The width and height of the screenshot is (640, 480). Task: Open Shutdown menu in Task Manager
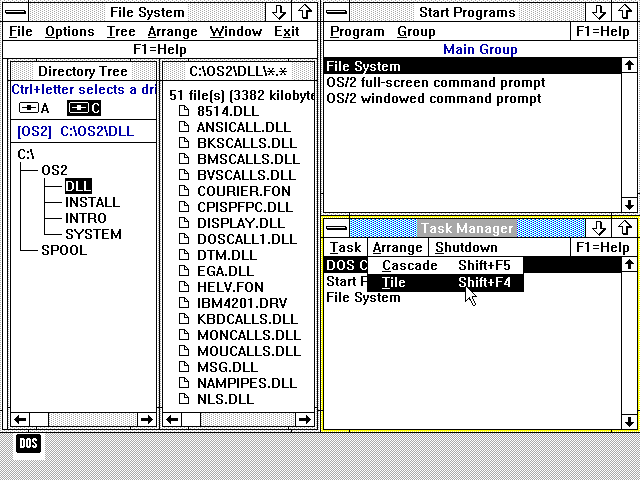click(x=466, y=247)
